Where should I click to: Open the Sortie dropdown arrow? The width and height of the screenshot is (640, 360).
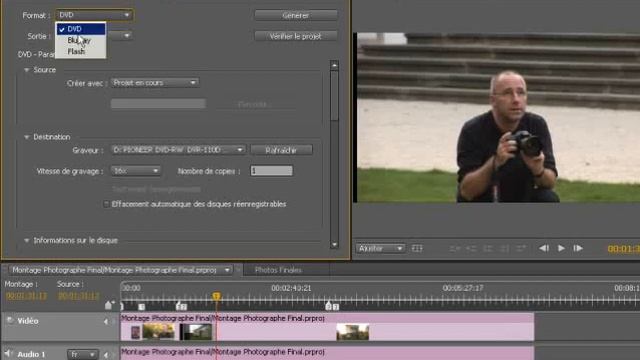(127, 36)
